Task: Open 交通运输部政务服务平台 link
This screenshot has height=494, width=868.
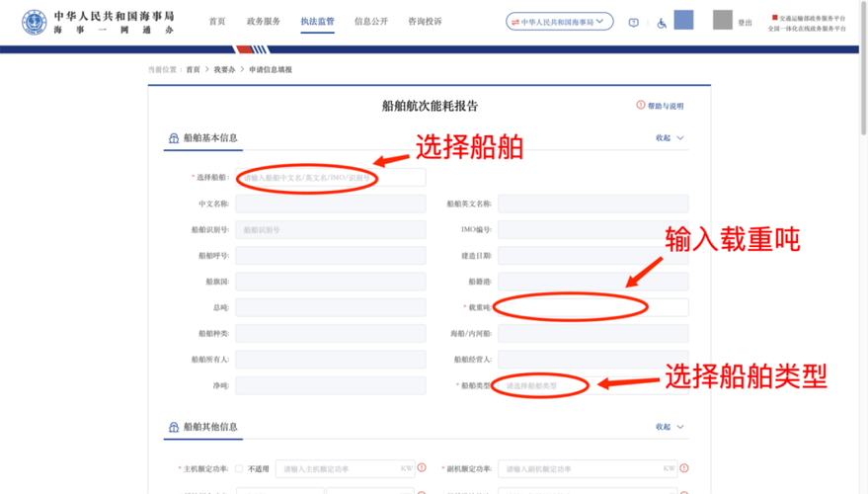Action: 812,18
